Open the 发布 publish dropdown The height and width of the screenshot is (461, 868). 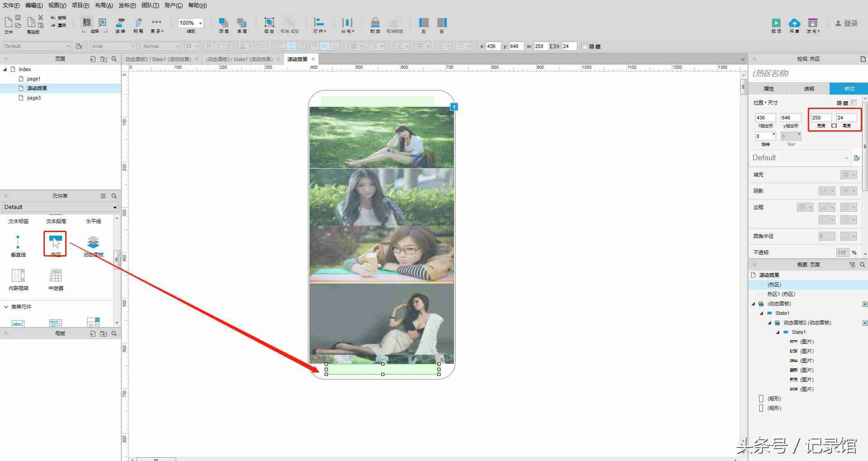pos(813,25)
